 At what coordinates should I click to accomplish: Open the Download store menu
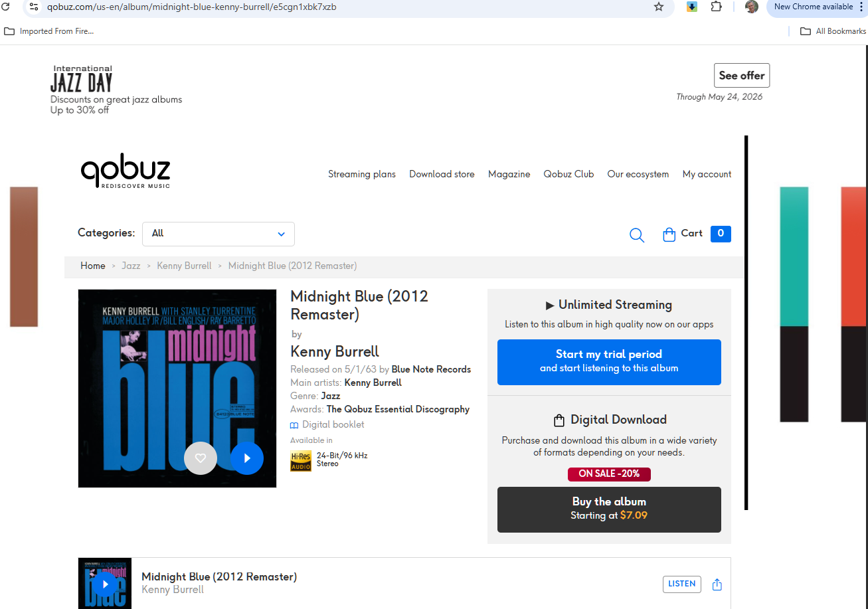pyautogui.click(x=442, y=175)
